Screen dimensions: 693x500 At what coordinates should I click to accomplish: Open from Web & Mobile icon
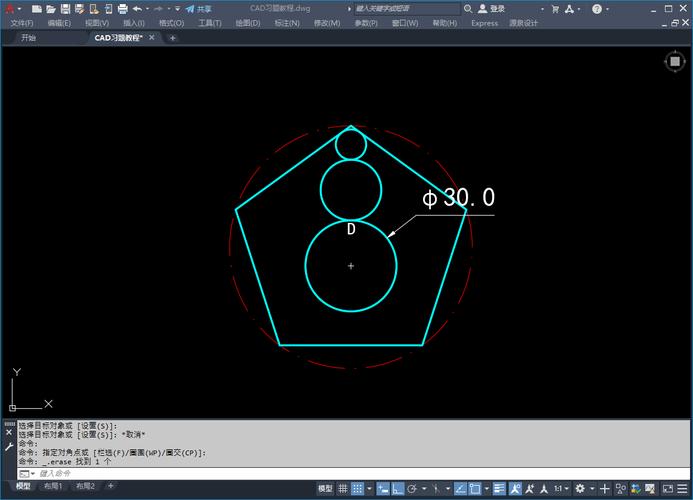(x=94, y=8)
